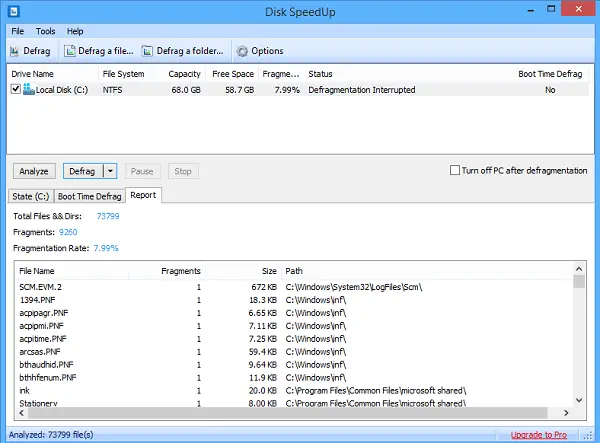Click the Analyze button

click(x=34, y=171)
